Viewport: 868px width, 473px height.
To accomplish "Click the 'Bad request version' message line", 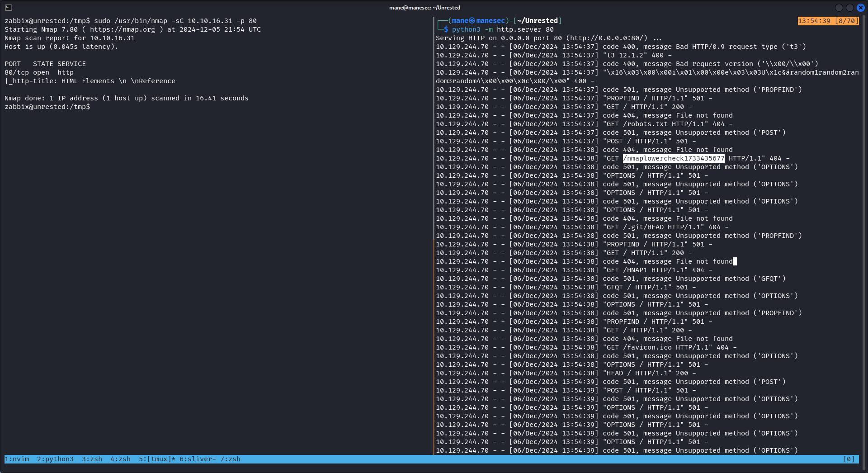I will (x=627, y=64).
